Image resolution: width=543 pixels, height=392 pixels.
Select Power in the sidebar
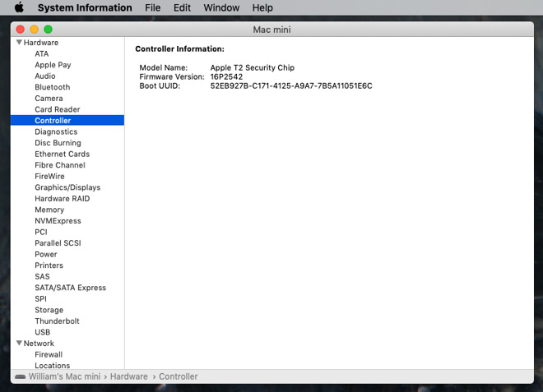46,254
